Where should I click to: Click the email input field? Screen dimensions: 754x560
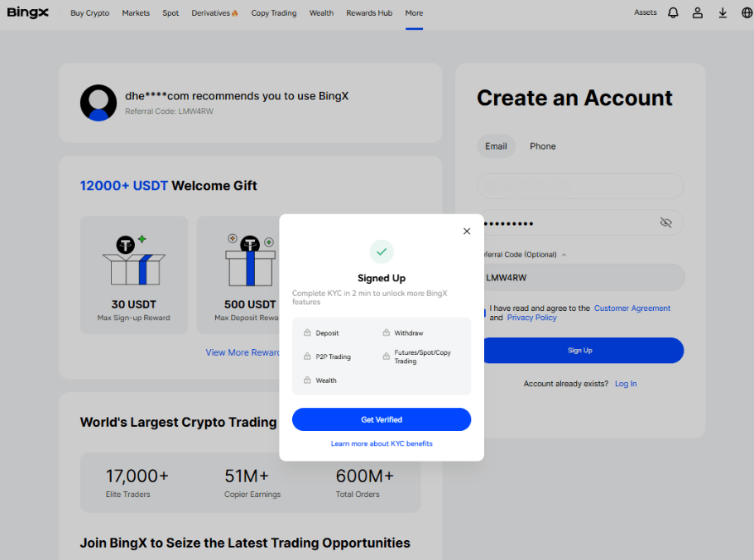click(580, 186)
